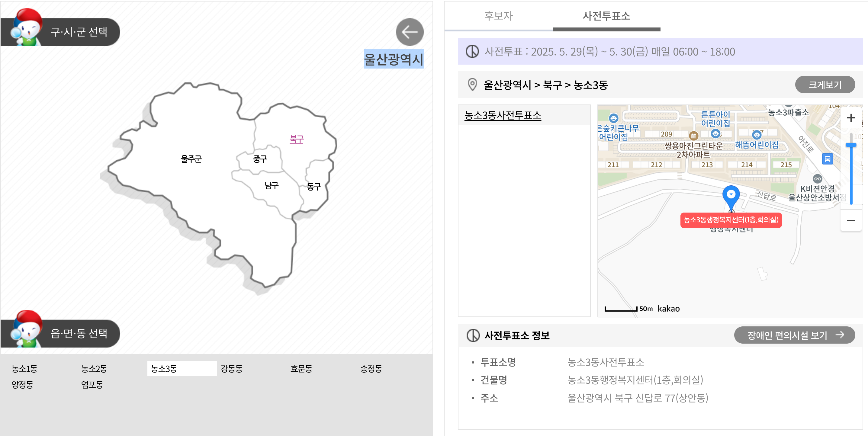Switch to the 후보자 tab

pyautogui.click(x=498, y=16)
